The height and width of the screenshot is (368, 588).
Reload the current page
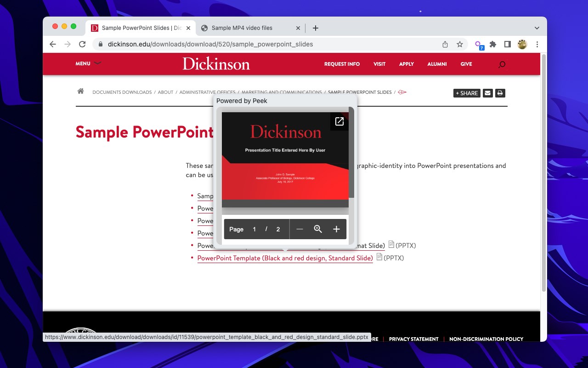coord(82,44)
